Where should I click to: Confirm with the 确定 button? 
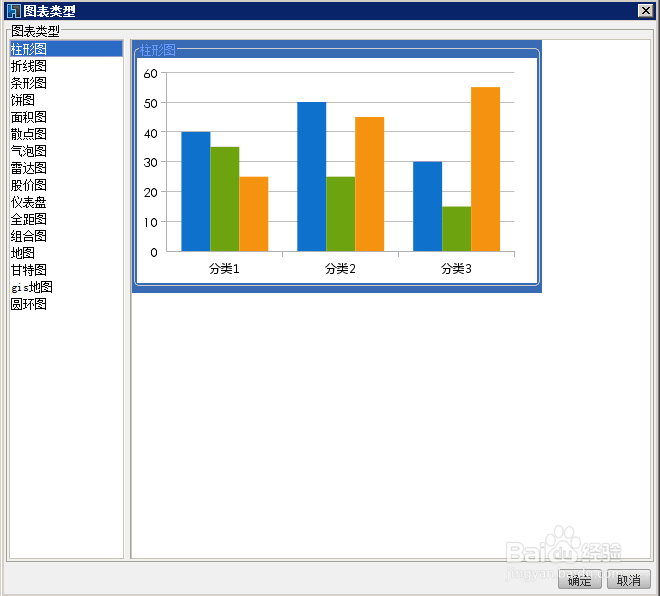click(580, 580)
